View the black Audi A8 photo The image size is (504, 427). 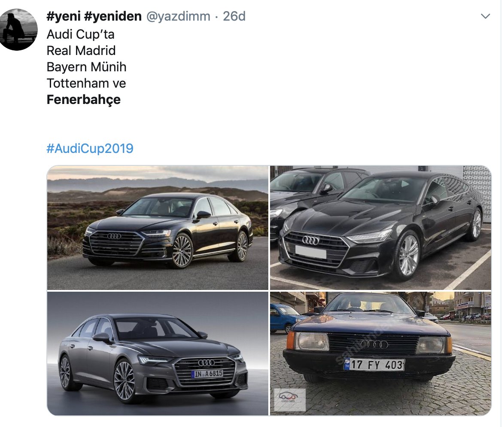click(x=158, y=228)
